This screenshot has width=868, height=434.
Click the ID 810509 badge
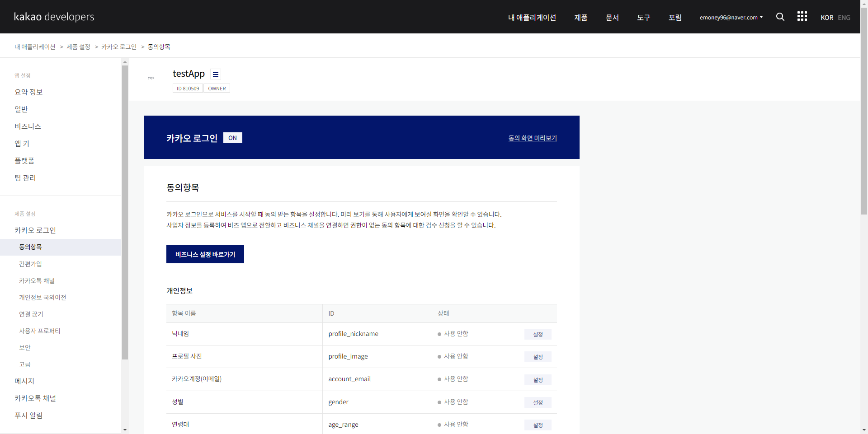click(188, 89)
